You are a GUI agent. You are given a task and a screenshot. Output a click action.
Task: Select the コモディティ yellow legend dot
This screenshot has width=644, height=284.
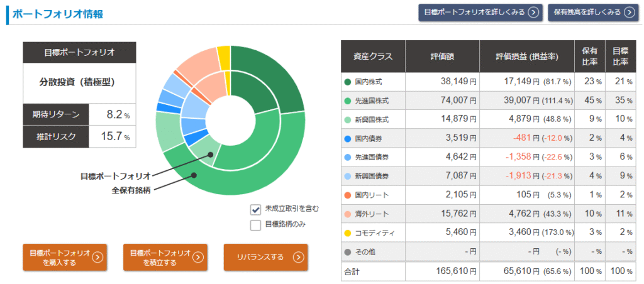[x=348, y=233]
